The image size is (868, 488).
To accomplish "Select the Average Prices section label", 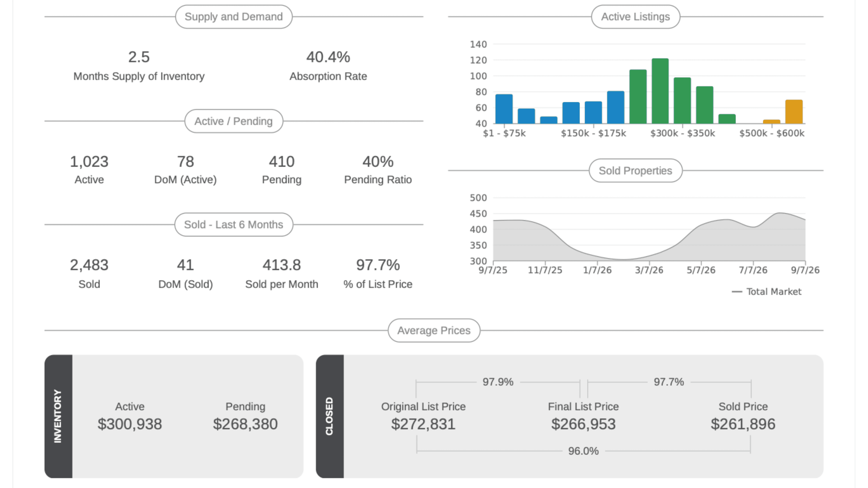I will coord(434,330).
